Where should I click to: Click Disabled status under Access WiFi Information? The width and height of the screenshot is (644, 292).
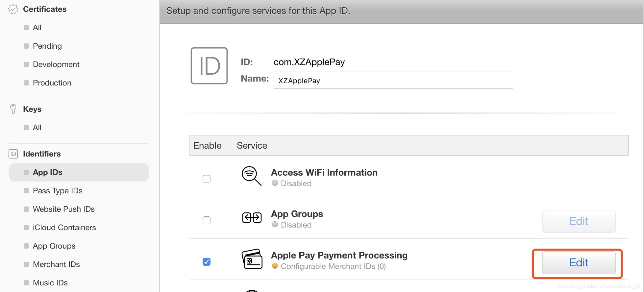pos(296,183)
